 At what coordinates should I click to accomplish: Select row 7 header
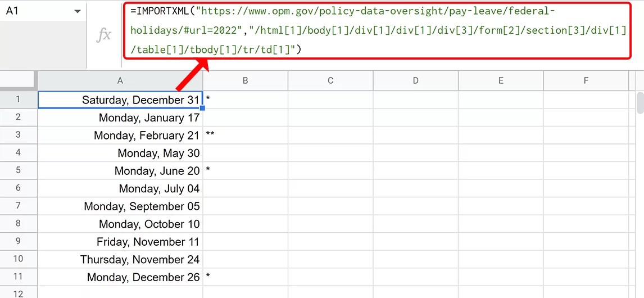19,206
